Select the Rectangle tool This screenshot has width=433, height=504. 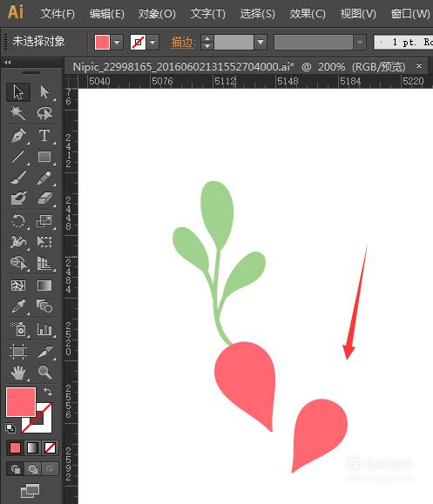44,157
